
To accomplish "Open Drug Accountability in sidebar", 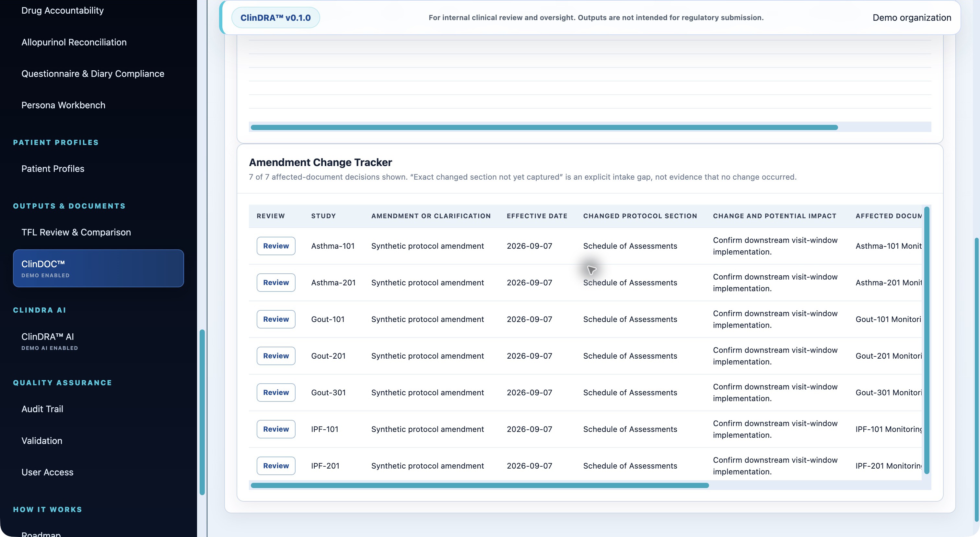I will tap(63, 11).
